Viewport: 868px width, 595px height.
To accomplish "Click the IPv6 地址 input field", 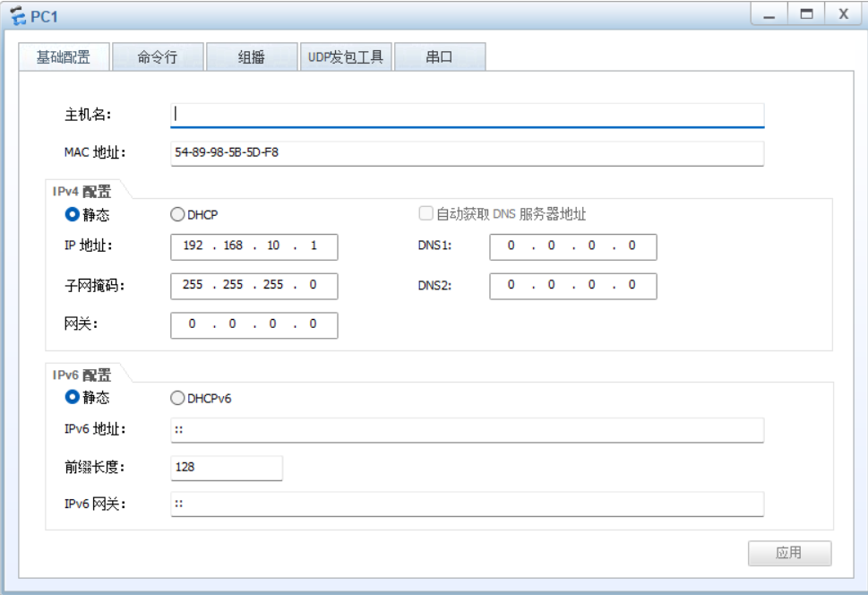I will (x=468, y=430).
